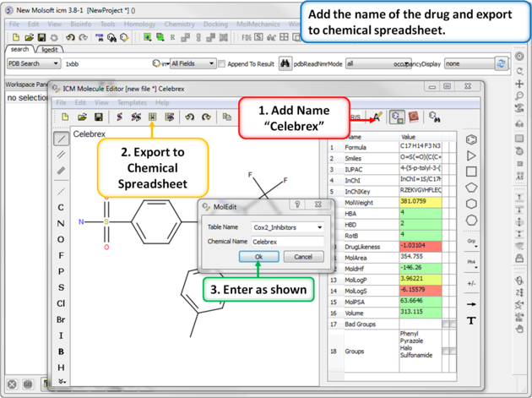This screenshot has width=532, height=398.
Task: Click the yellow MolWeight value 381.0759
Action: (x=421, y=202)
